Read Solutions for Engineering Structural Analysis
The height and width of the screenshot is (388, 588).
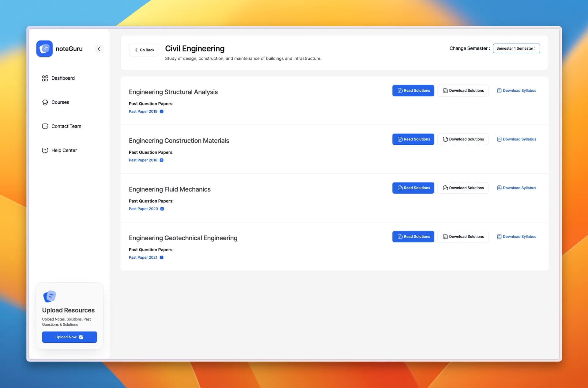(413, 91)
